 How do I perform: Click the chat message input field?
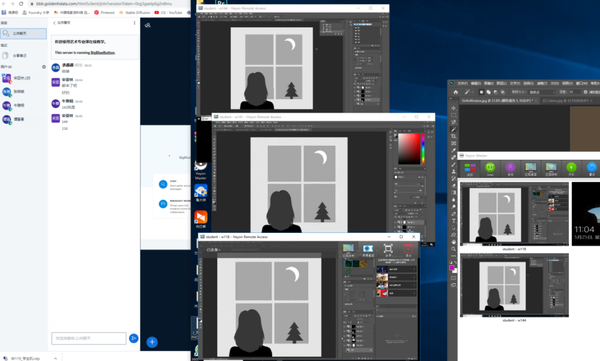pyautogui.click(x=89, y=338)
